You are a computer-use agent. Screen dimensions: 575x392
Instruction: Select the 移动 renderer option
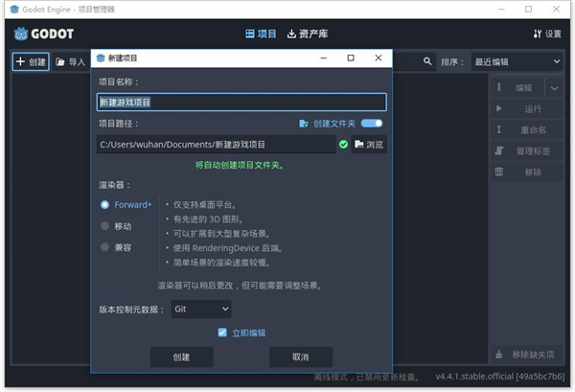point(116,226)
